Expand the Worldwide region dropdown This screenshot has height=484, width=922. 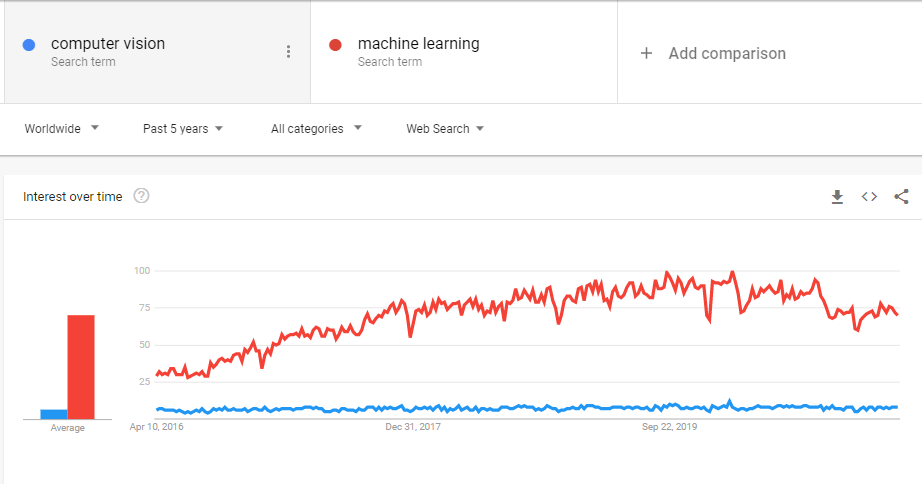click(x=62, y=129)
